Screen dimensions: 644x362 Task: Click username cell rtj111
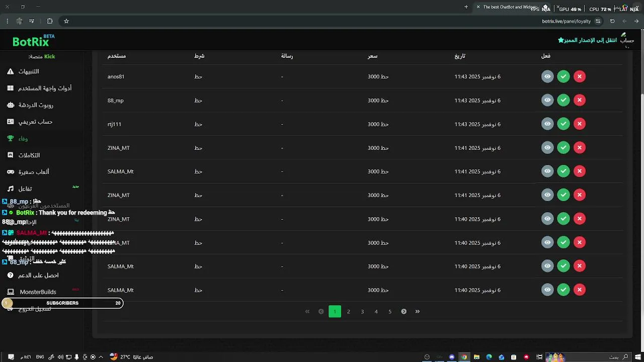point(114,124)
